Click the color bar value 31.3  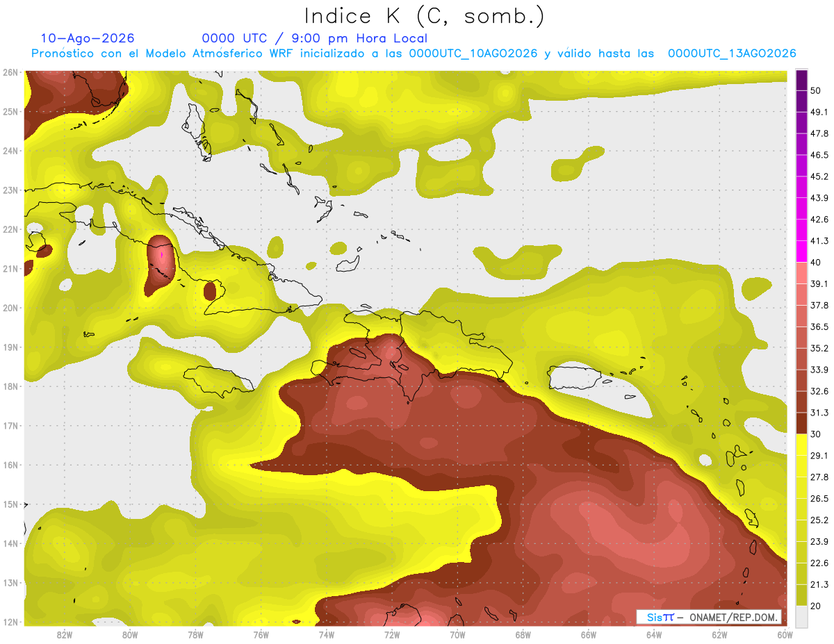pyautogui.click(x=819, y=413)
